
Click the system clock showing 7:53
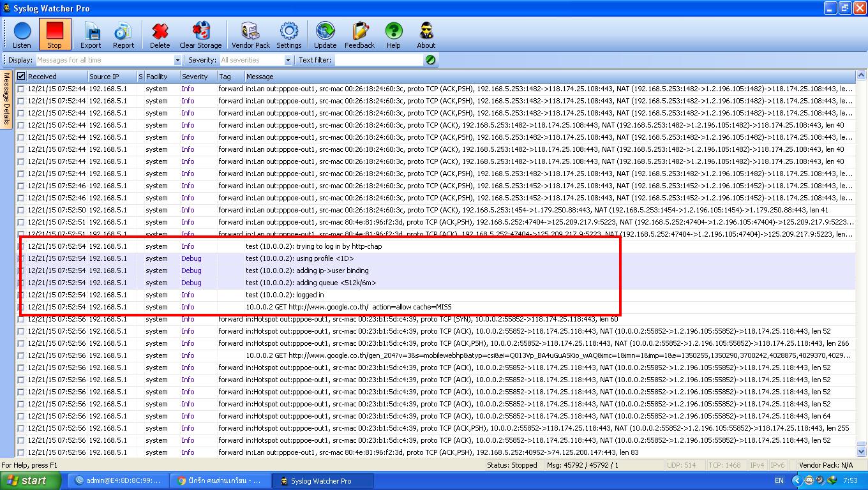click(x=850, y=480)
